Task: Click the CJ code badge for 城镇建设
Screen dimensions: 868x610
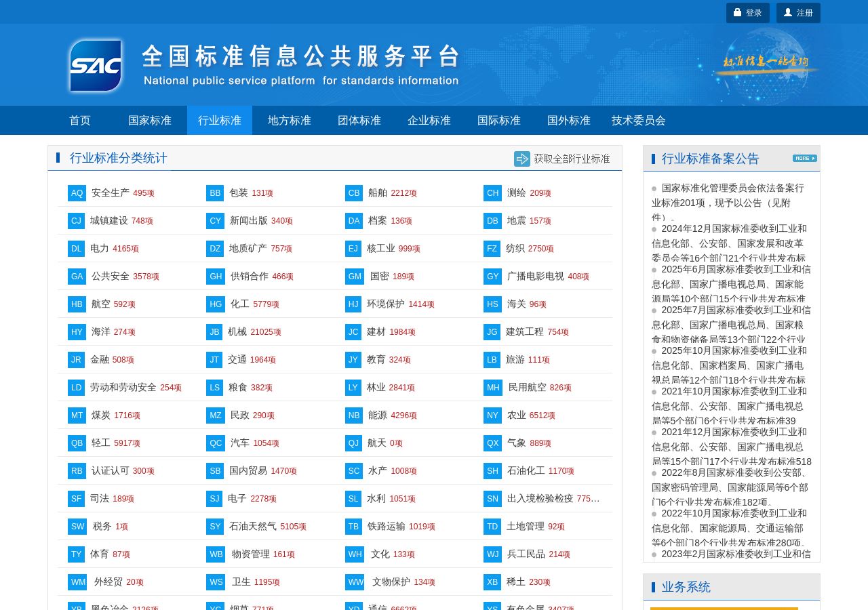Action: click(77, 221)
